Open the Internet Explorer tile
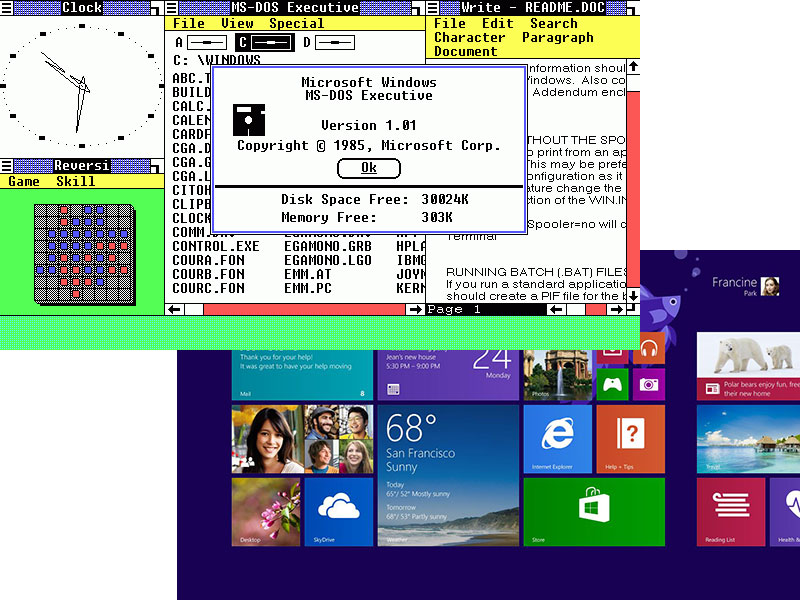 point(558,439)
